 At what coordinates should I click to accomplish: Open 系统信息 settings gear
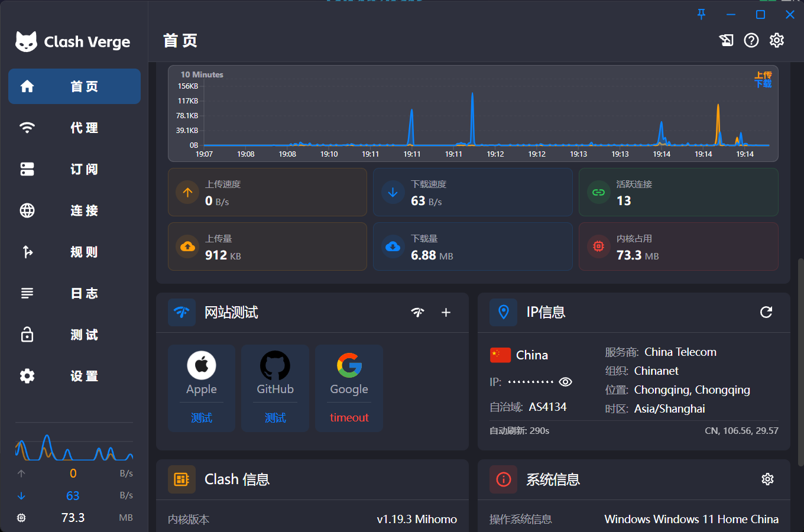click(767, 479)
